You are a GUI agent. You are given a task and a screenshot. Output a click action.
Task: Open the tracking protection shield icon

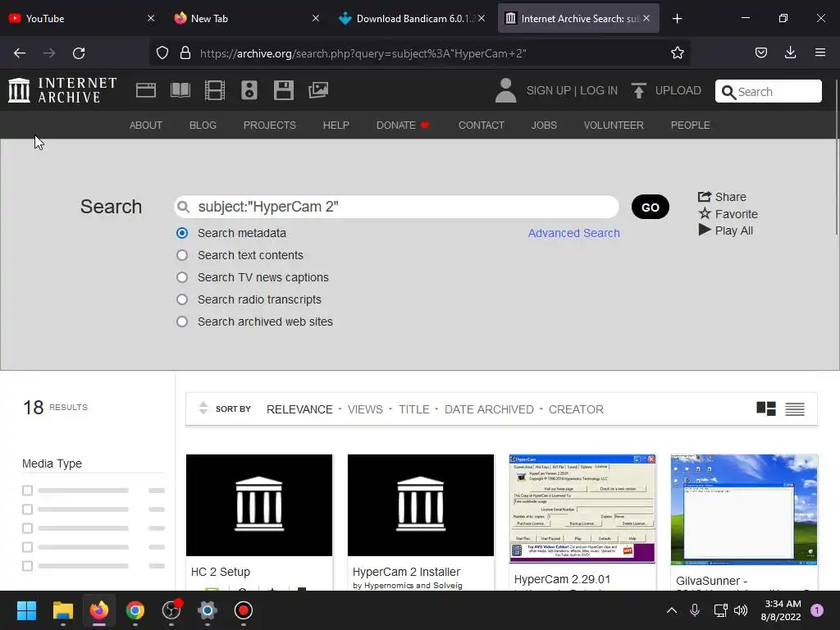click(x=162, y=53)
